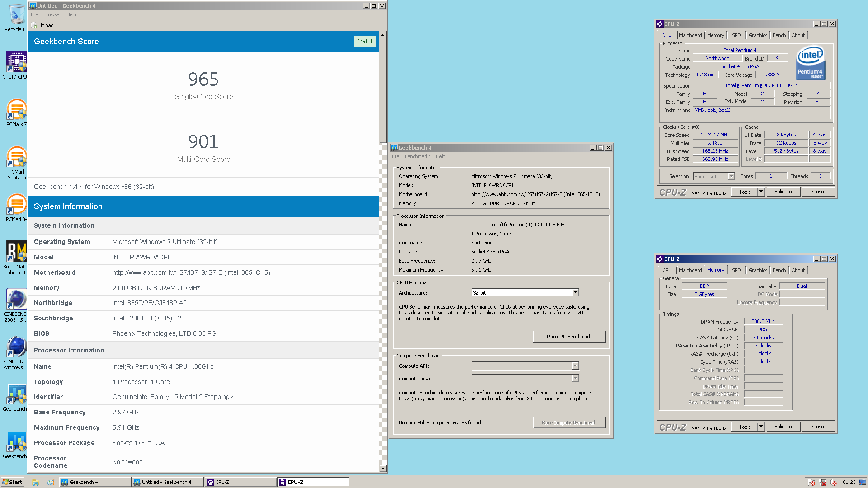Click scrollbar down arrow in Geekbench results
The width and height of the screenshot is (868, 488).
point(383,469)
